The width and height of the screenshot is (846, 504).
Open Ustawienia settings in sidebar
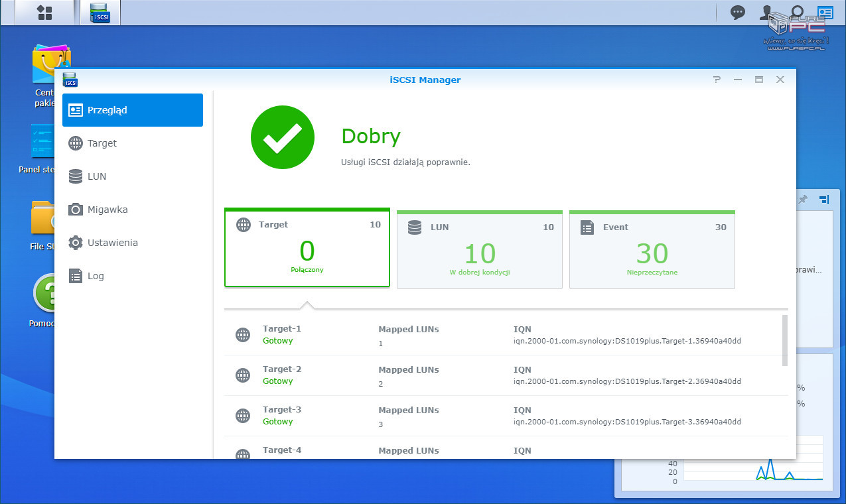point(112,243)
